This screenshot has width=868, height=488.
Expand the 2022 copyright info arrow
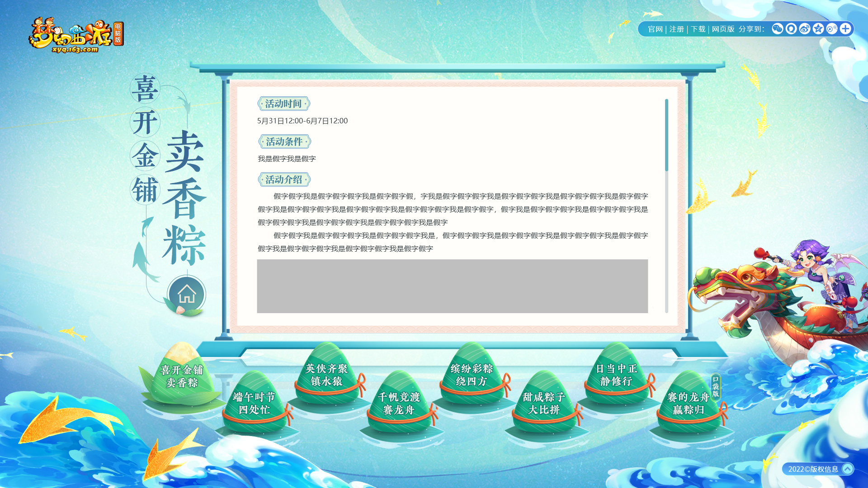tap(848, 469)
